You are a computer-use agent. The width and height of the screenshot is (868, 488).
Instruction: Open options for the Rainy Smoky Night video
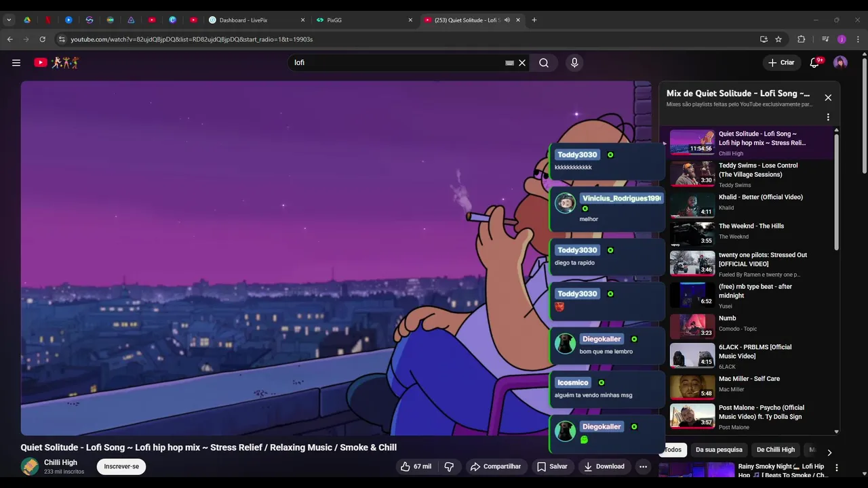[x=836, y=468]
